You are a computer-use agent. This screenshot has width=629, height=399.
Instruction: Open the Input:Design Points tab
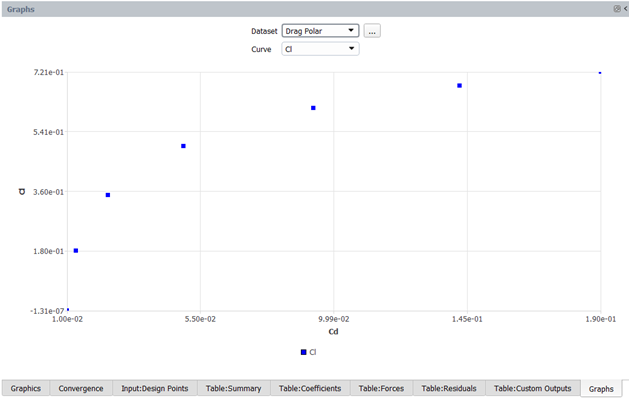tap(154, 388)
